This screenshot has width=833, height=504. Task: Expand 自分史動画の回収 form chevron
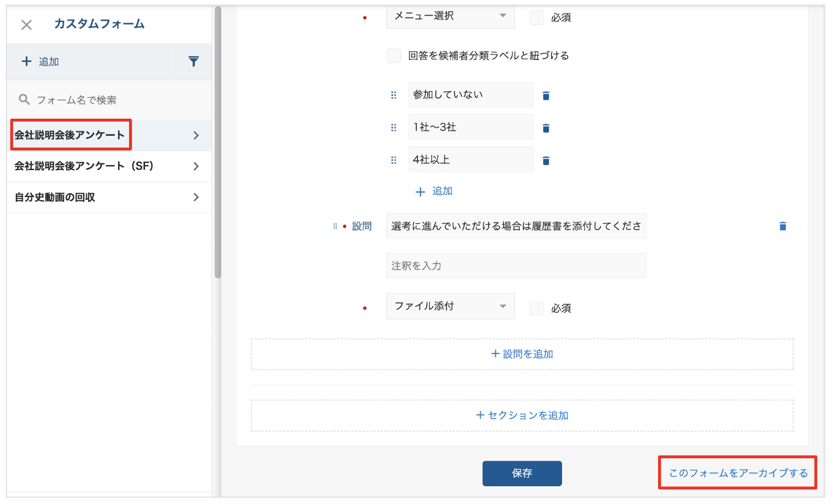point(196,197)
